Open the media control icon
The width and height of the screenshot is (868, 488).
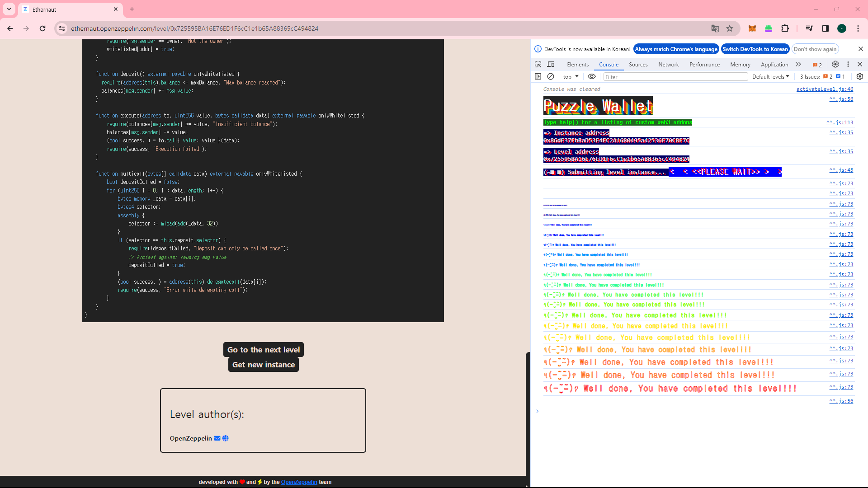[x=809, y=28]
